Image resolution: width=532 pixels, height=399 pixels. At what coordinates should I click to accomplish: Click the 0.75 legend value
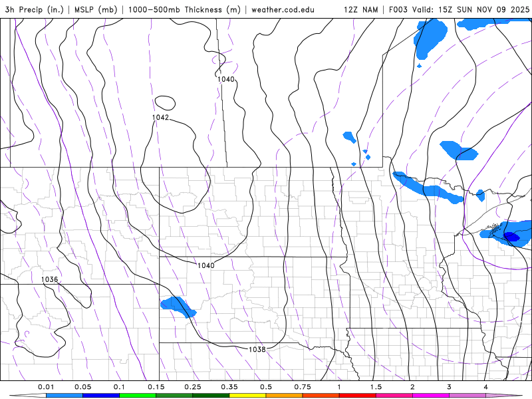303,387
